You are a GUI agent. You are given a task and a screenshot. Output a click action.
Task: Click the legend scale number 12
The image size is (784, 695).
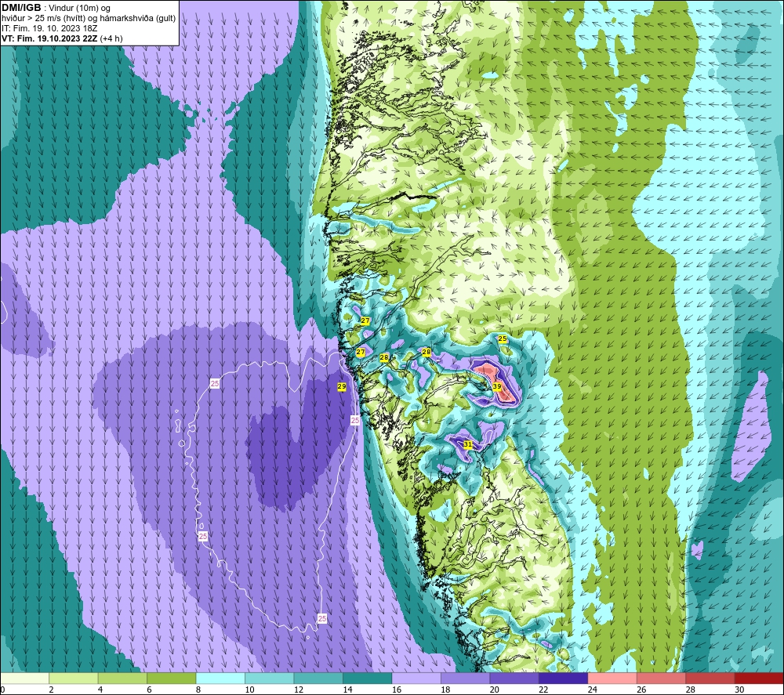(299, 690)
